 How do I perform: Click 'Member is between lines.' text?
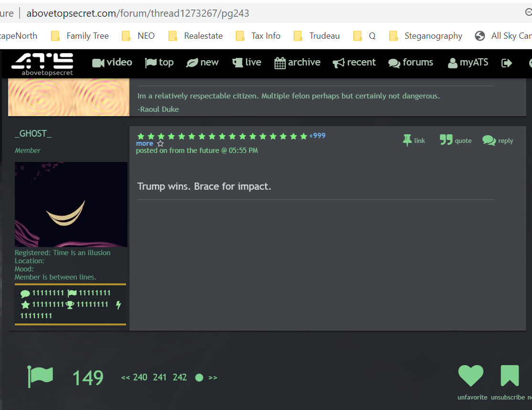click(55, 277)
